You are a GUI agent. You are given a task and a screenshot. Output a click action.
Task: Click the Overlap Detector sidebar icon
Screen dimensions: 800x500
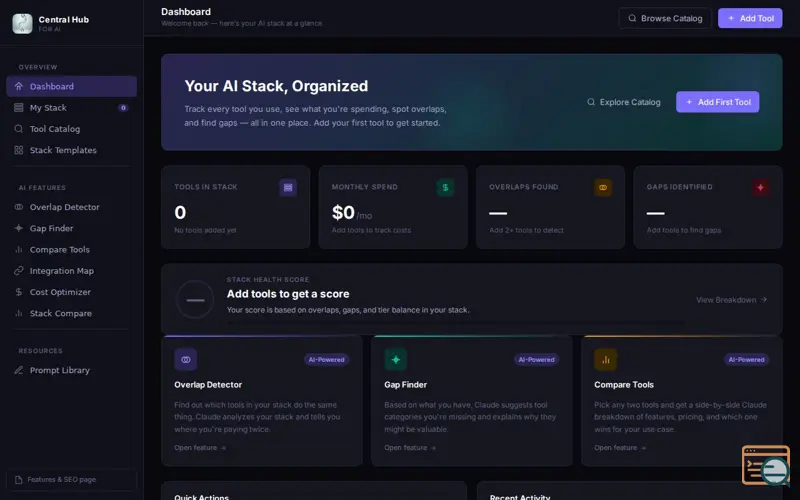coord(19,207)
